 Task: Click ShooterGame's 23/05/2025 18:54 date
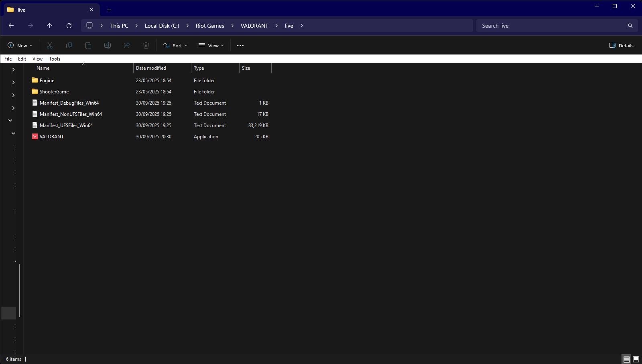pos(154,92)
